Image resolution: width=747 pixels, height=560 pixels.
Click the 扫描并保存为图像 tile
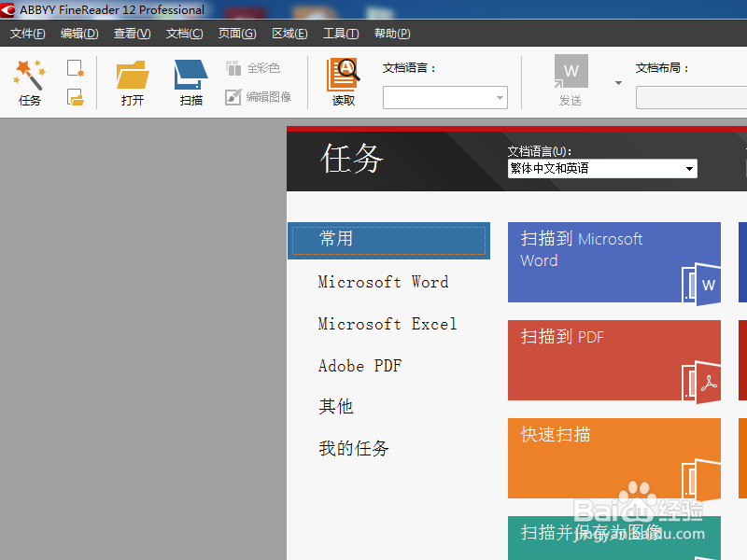pyautogui.click(x=614, y=539)
